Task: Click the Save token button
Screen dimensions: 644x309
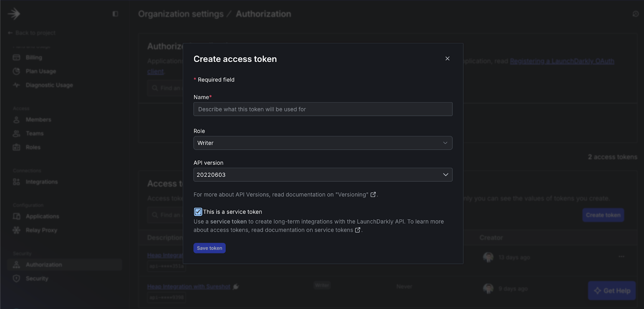Action: point(209,248)
